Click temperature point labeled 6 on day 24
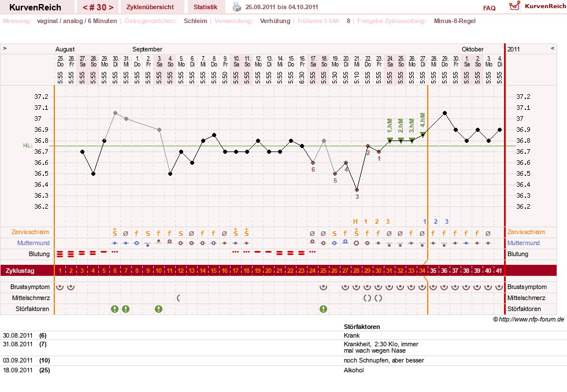 (313, 162)
